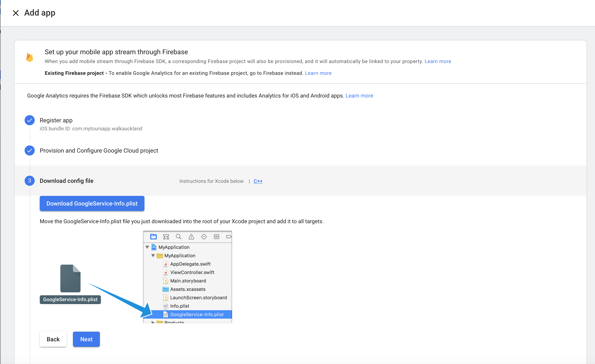Click the Xcode warning triangle icon
Screen dimensions: 595x364
point(191,237)
